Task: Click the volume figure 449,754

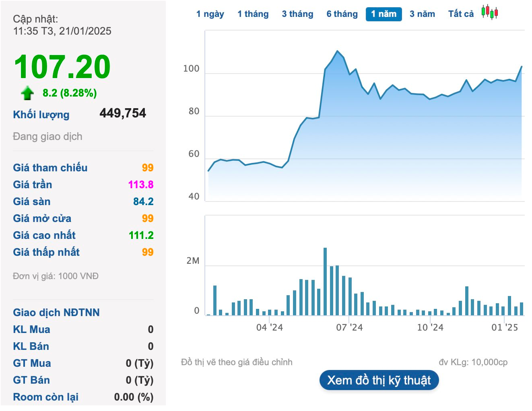Action: [123, 113]
